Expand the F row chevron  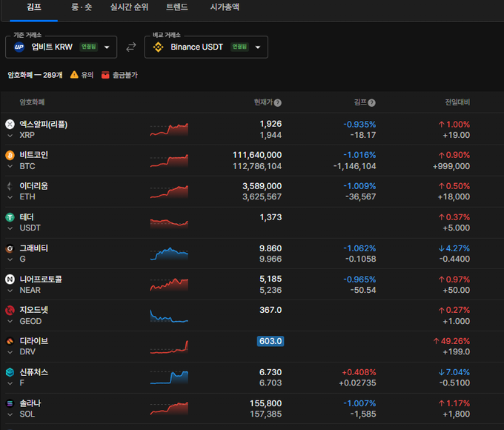[10, 383]
